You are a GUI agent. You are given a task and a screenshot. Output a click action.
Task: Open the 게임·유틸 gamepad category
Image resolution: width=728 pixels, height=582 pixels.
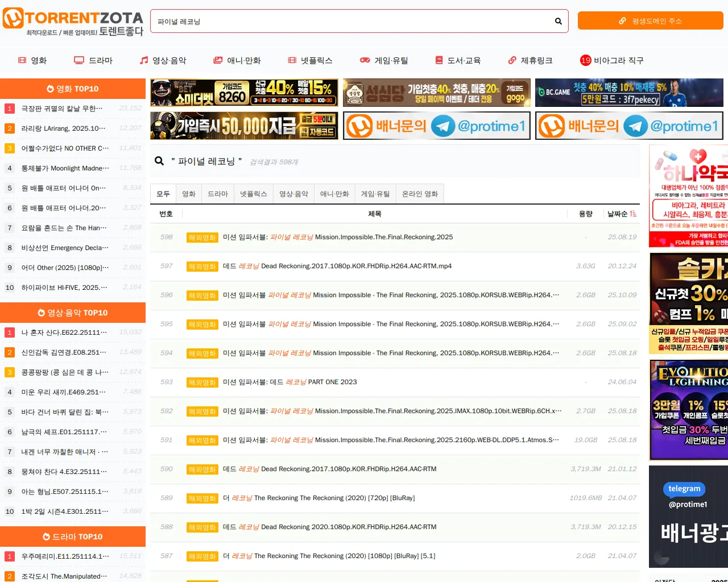pyautogui.click(x=384, y=60)
